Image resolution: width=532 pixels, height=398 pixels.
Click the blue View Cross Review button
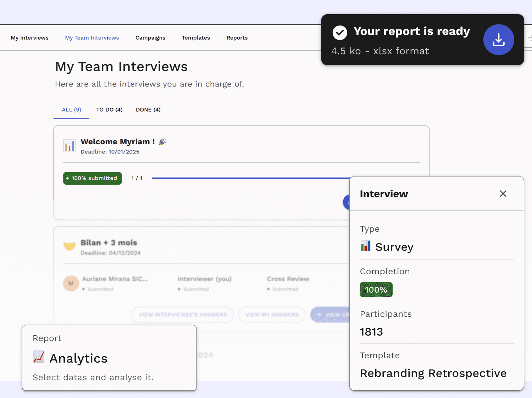(330, 315)
